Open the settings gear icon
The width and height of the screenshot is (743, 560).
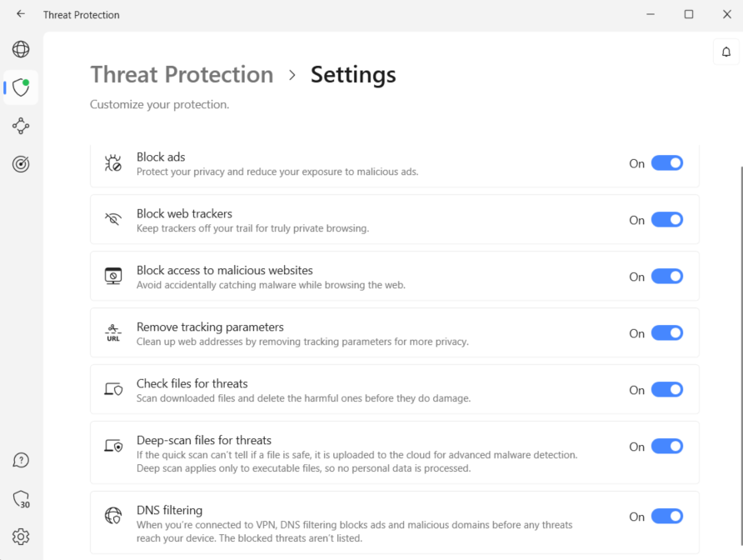[21, 537]
